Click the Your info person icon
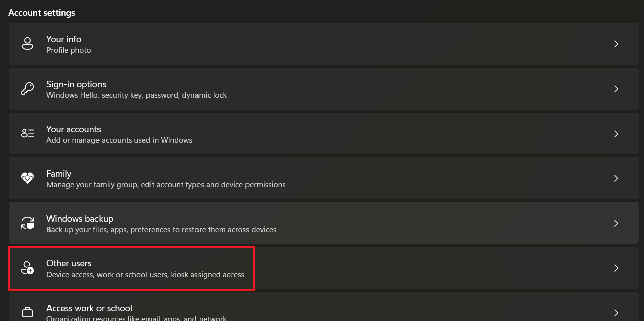Image resolution: width=644 pixels, height=321 pixels. pyautogui.click(x=27, y=44)
